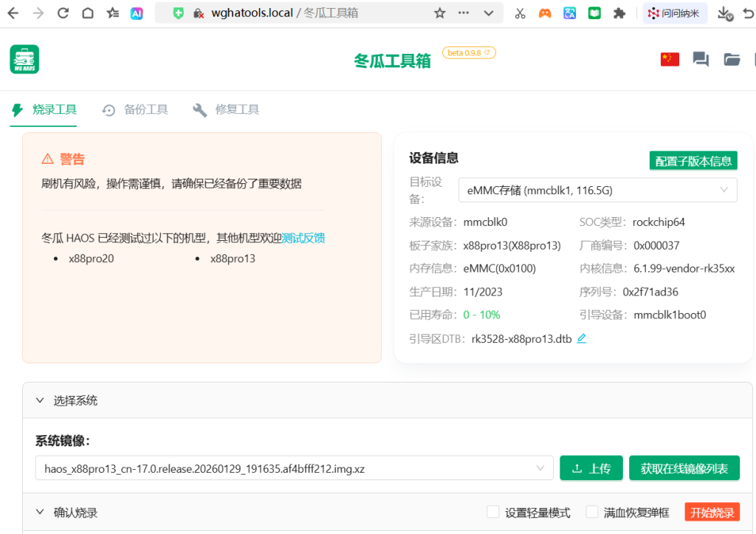Click the WG HAOS toolbox logo
This screenshot has height=534, width=756.
pyautogui.click(x=24, y=59)
